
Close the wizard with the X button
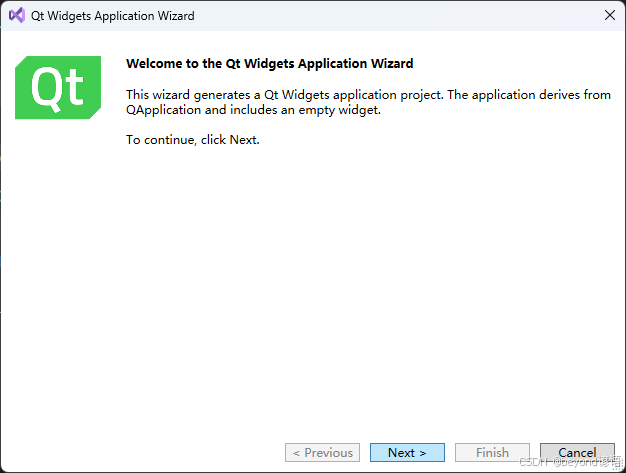(x=610, y=15)
